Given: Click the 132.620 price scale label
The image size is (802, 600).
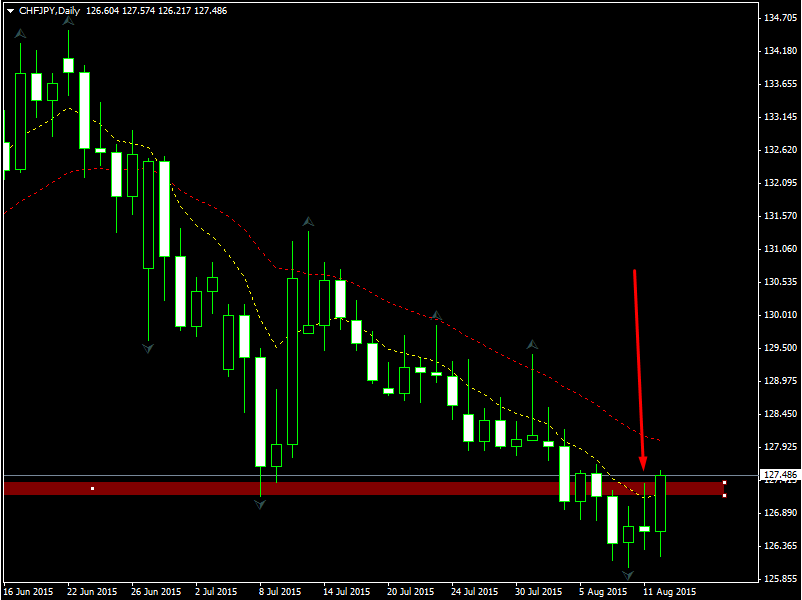Looking at the screenshot, I should point(781,150).
